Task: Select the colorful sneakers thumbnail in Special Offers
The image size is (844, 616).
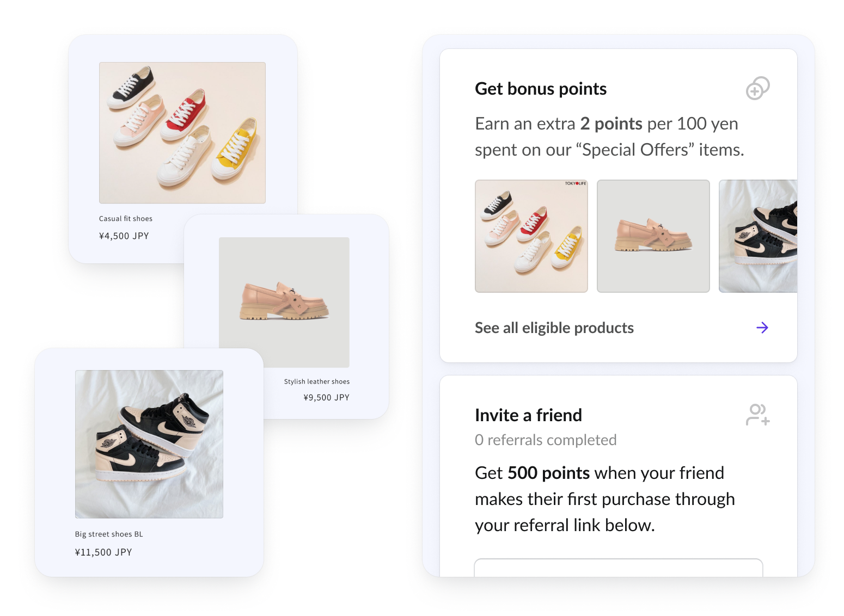Action: point(531,236)
